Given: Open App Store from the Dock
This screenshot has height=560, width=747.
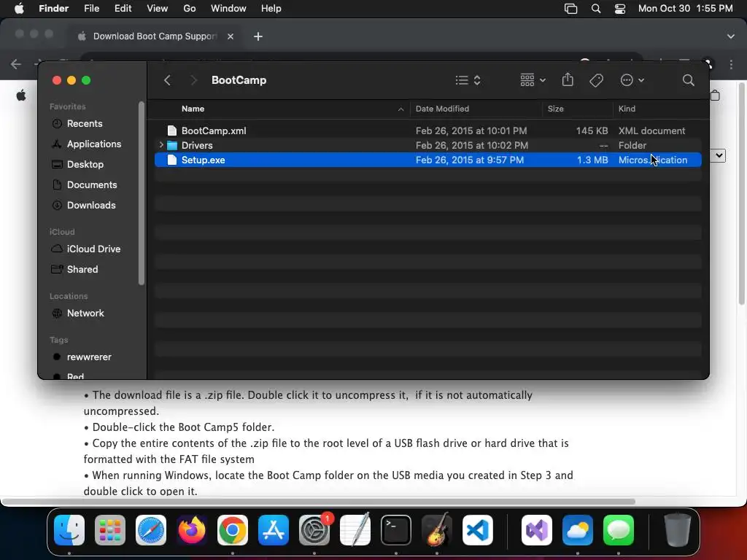Looking at the screenshot, I should (274, 530).
